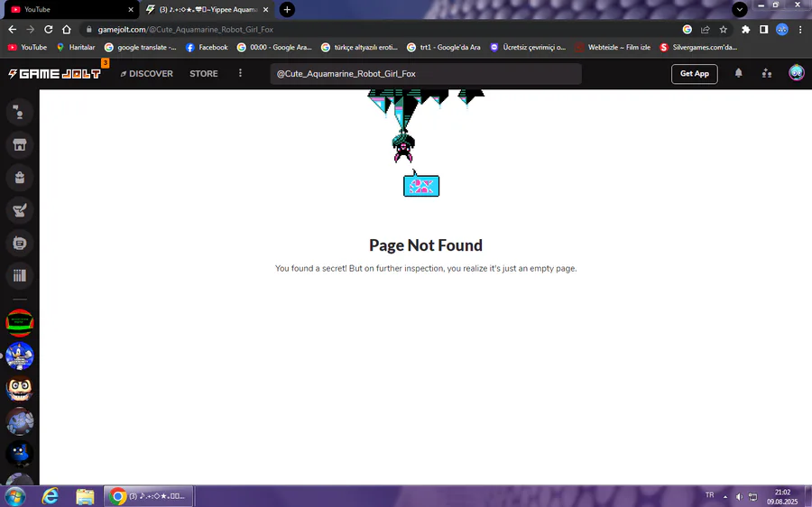Viewport: 812px width, 507px height.
Task: Open the Chrome profile avatar
Action: coord(782,30)
